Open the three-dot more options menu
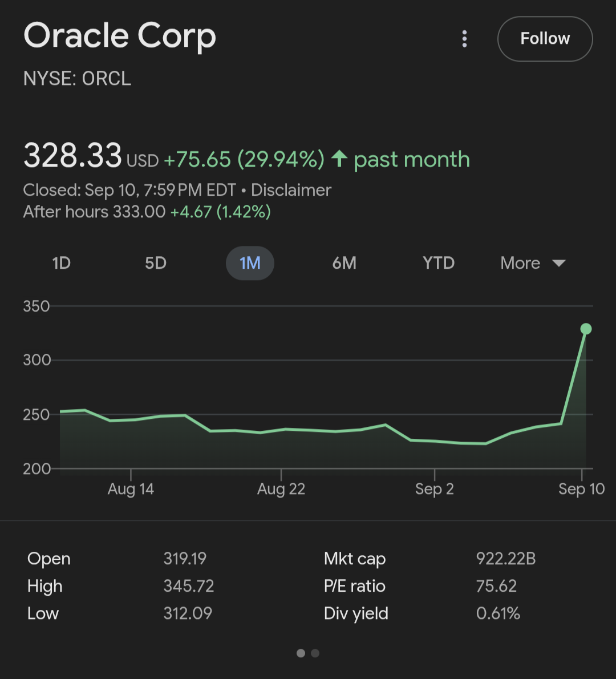Viewport: 616px width, 679px height. (464, 39)
